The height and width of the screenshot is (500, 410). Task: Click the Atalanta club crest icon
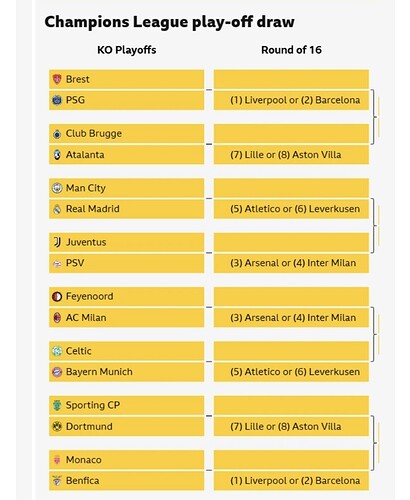click(x=57, y=155)
